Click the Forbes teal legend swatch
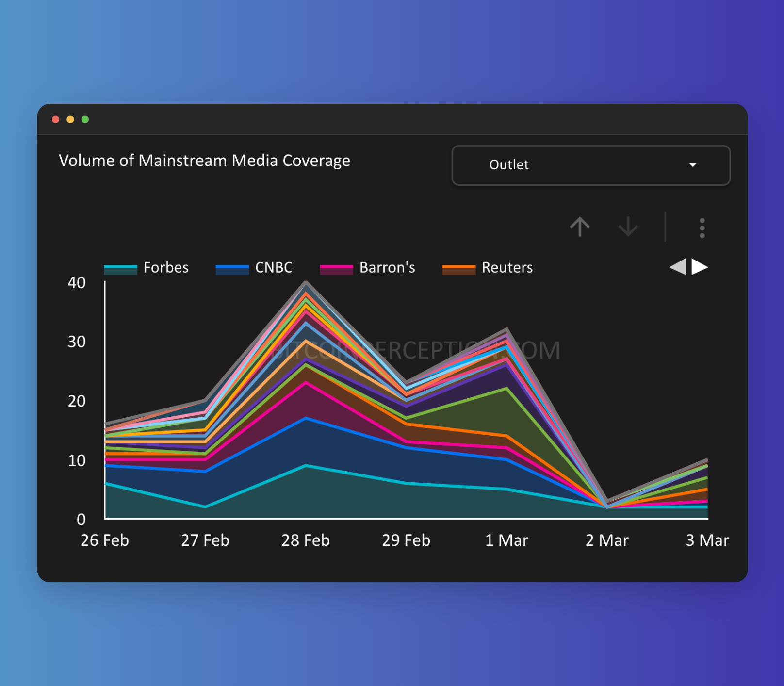Image resolution: width=784 pixels, height=686 pixels. tap(120, 269)
